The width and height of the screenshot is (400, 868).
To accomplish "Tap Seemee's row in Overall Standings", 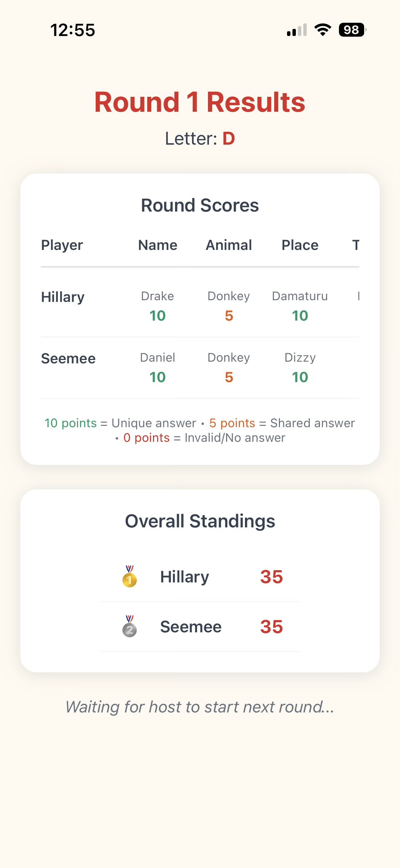I will click(x=200, y=627).
